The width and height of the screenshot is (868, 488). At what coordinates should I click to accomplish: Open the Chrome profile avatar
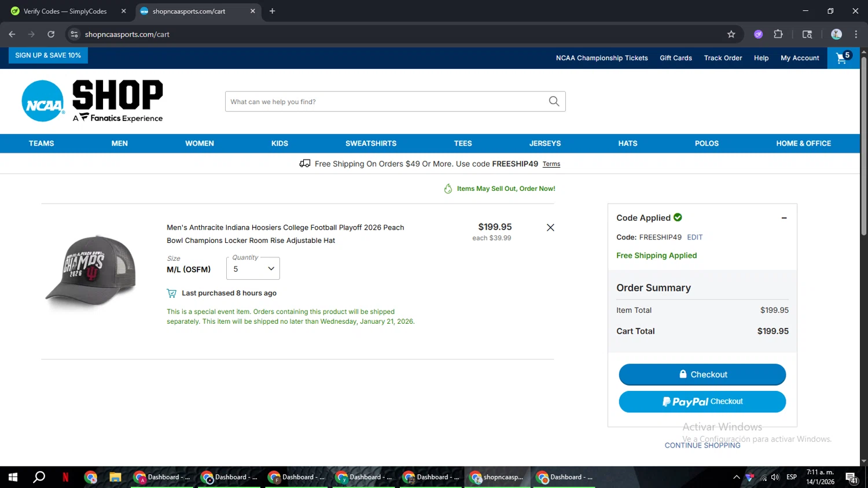pos(836,34)
